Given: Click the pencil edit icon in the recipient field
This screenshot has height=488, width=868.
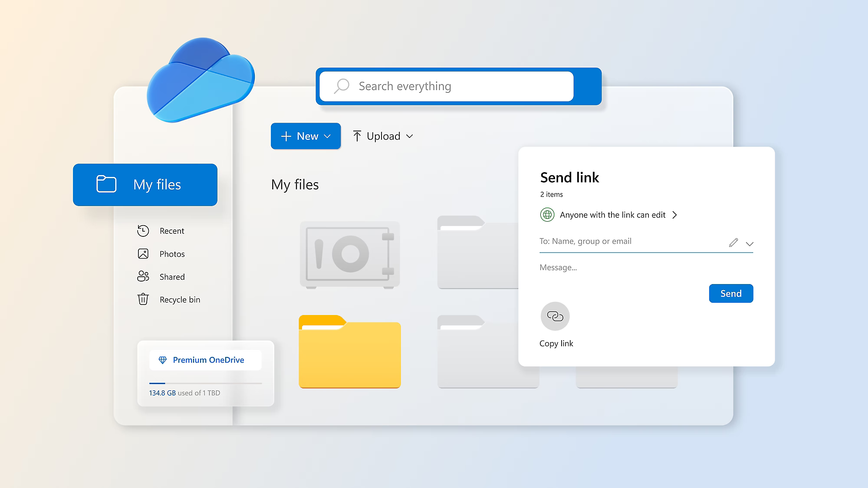Looking at the screenshot, I should click(733, 242).
